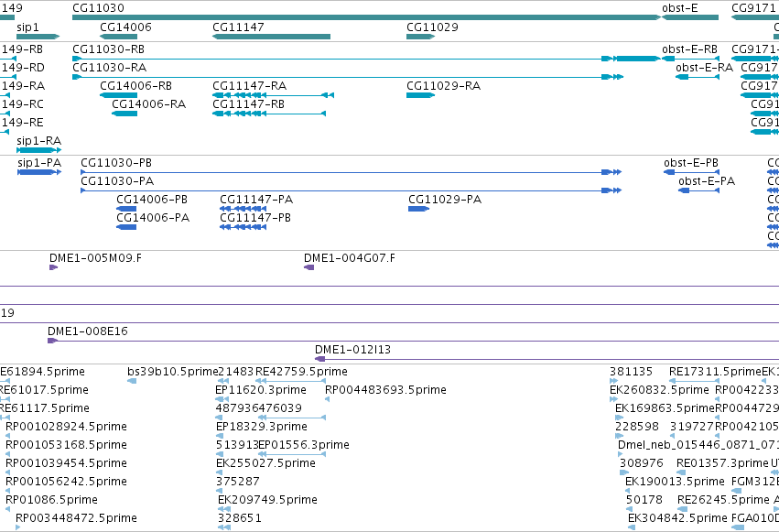
Task: Click the RP01086.5prime EST label
Action: tap(51, 500)
